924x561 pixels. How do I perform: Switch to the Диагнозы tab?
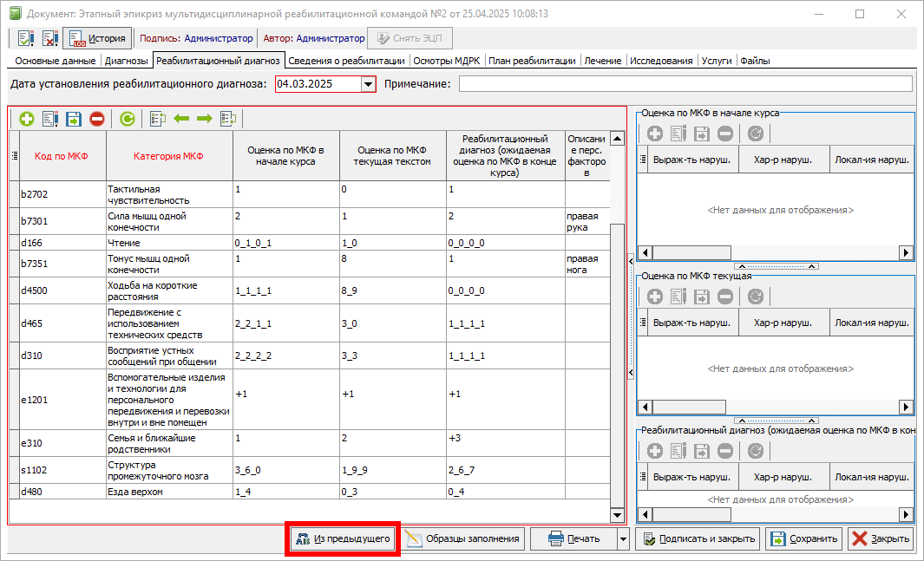[x=126, y=61]
